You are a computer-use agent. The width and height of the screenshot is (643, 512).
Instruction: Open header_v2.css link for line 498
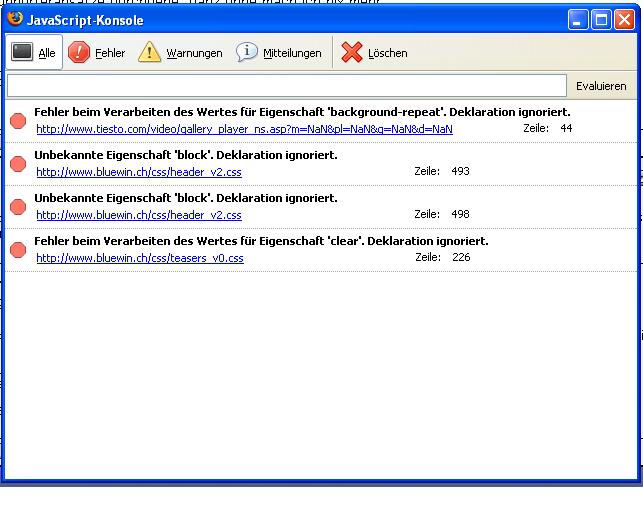pyautogui.click(x=139, y=215)
